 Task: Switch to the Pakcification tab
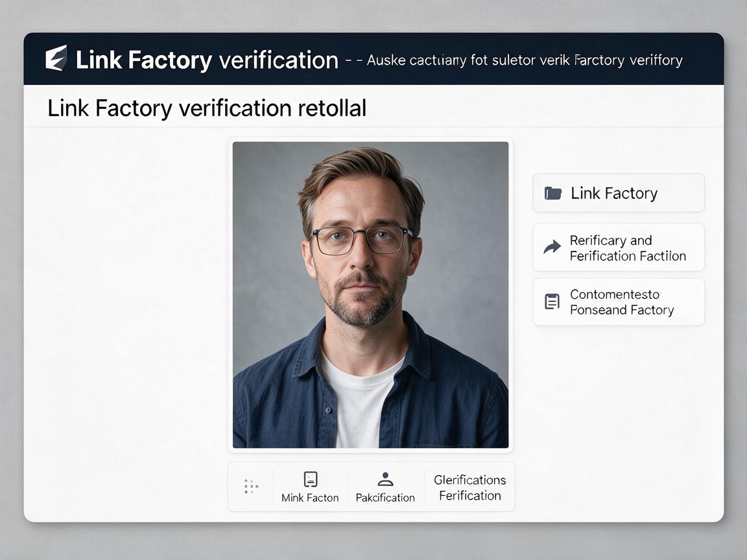(385, 487)
